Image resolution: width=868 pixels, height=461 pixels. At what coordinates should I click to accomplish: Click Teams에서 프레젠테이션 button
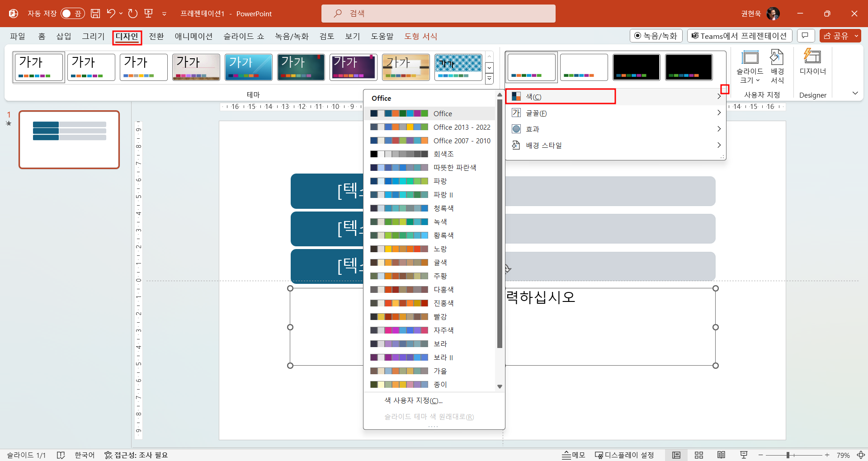[x=740, y=36]
